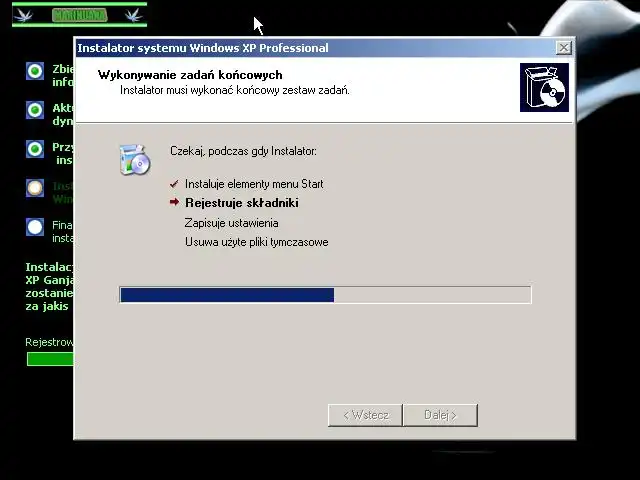Click the Rejestrow status label in the sidebar
Image resolution: width=640 pixels, height=480 pixels.
coord(49,342)
